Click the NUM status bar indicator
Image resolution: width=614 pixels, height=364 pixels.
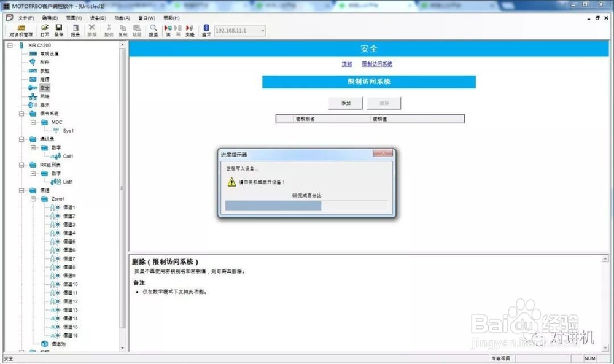pyautogui.click(x=589, y=358)
